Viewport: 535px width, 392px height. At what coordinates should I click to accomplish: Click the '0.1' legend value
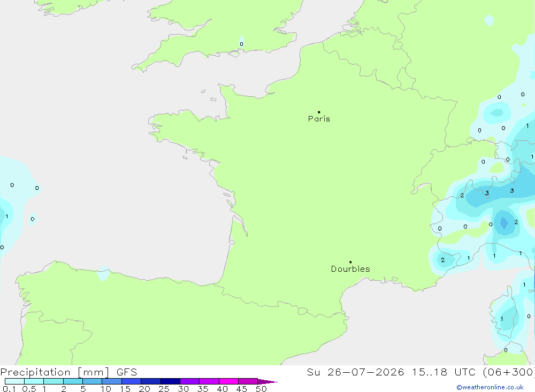(9, 389)
